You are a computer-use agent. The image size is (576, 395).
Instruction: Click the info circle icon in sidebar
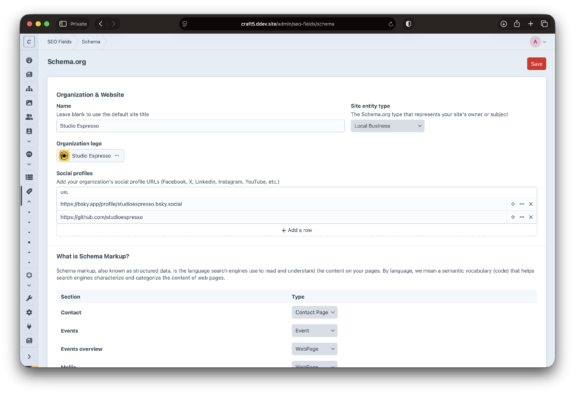(x=29, y=60)
